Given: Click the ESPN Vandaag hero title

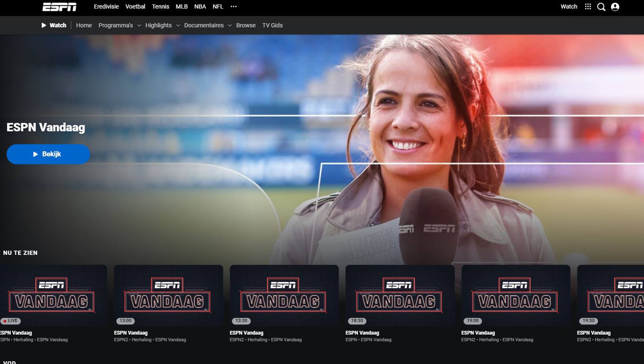Looking at the screenshot, I should pyautogui.click(x=46, y=127).
